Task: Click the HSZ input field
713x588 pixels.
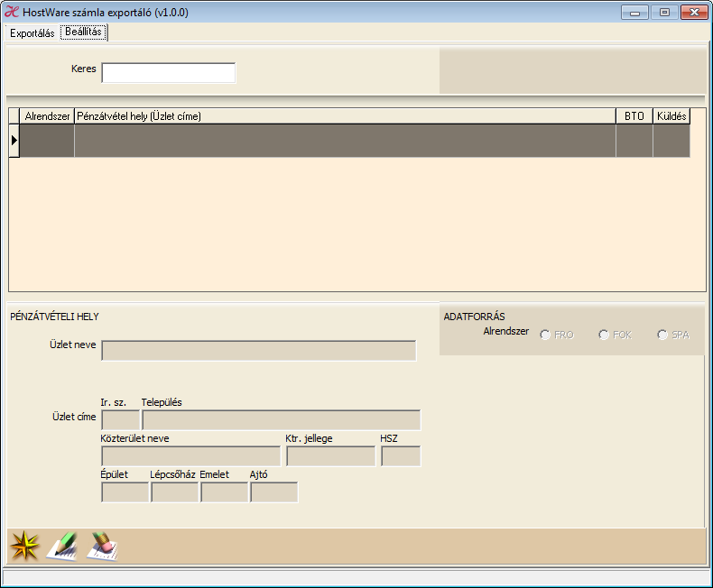Action: click(401, 456)
